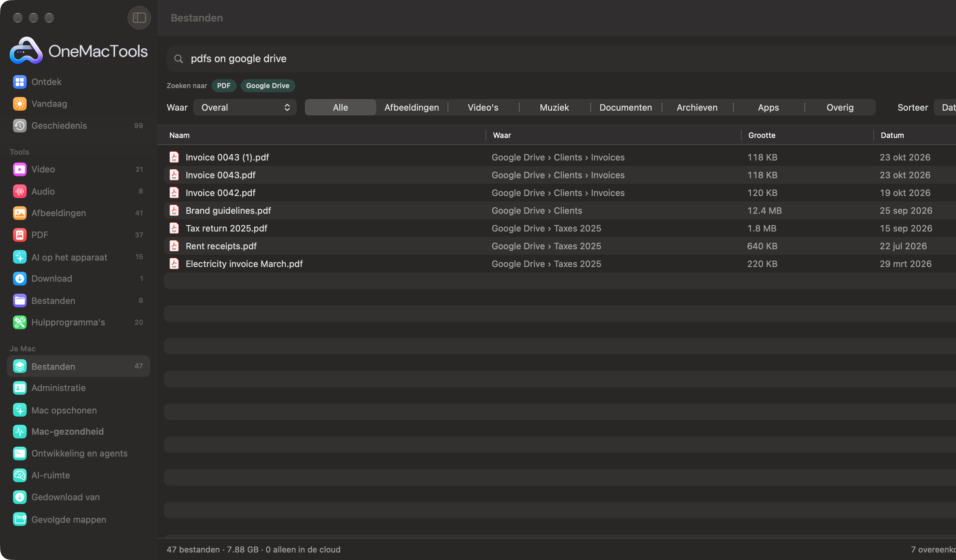Toggle the sidebar panel button

tap(139, 18)
